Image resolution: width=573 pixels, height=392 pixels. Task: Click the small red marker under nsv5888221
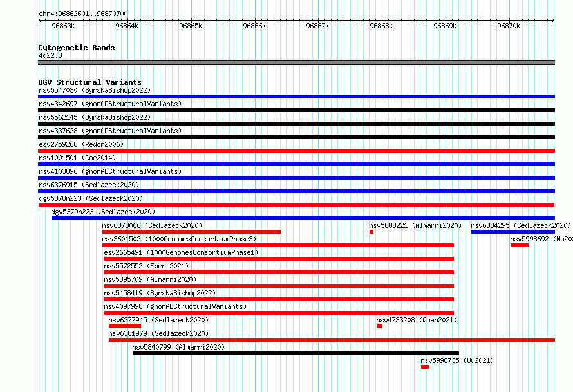click(x=371, y=232)
